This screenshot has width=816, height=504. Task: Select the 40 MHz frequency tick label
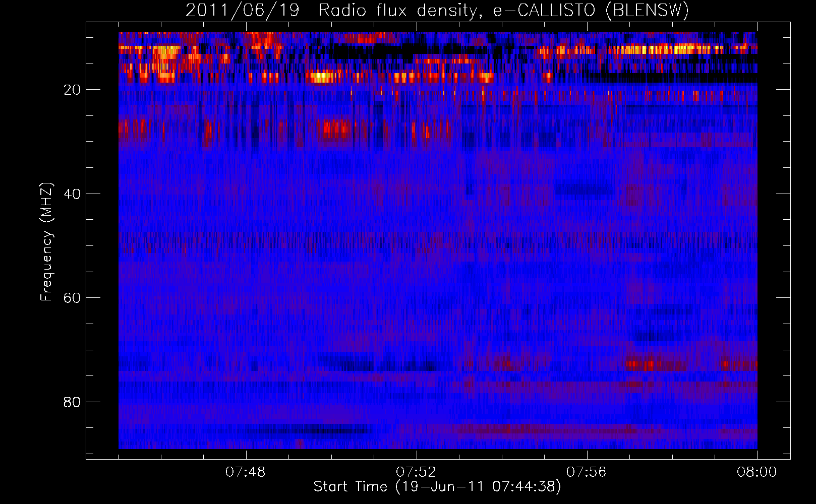click(72, 194)
